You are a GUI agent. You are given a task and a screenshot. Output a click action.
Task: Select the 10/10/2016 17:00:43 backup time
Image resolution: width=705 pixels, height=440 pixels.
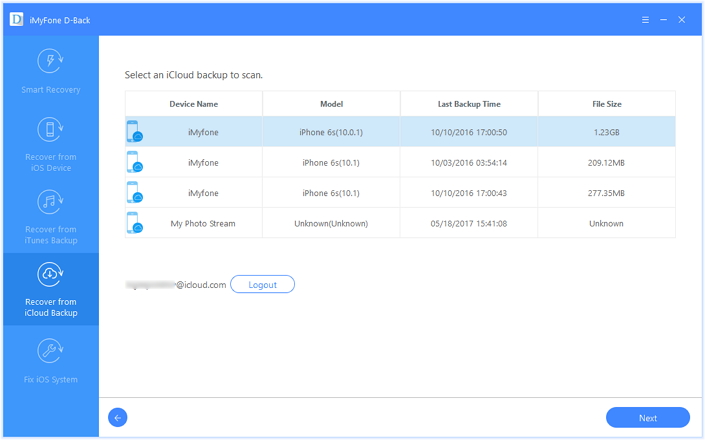click(469, 193)
